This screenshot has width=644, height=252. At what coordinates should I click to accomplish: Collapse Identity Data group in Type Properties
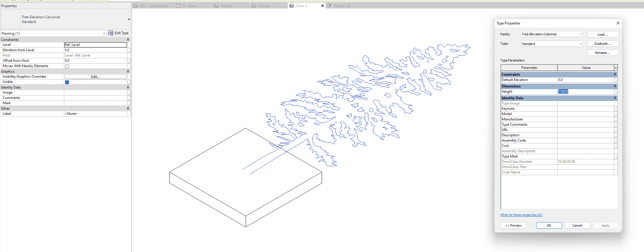(615, 98)
